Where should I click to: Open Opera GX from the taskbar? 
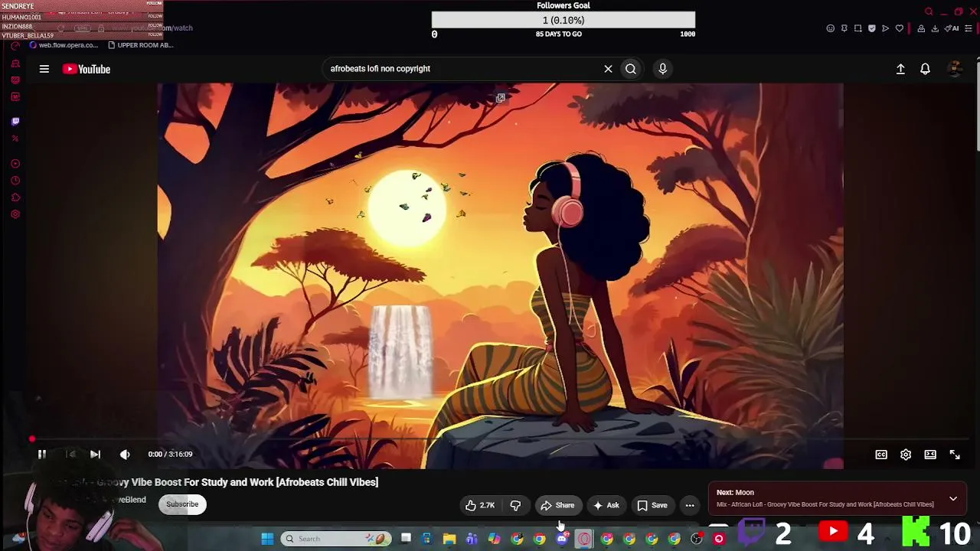coord(584,539)
